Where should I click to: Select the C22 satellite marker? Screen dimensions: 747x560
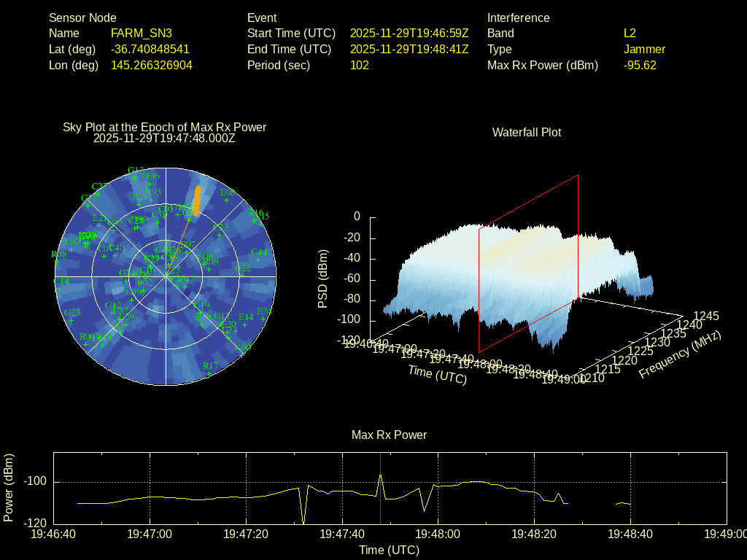pos(243,275)
